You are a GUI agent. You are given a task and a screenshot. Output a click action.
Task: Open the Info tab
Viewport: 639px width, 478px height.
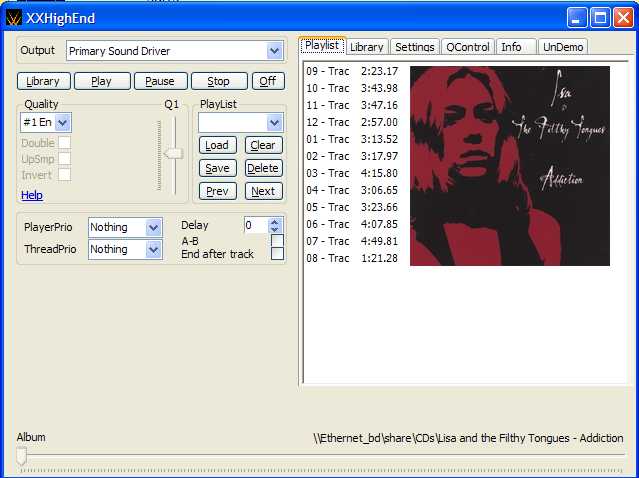click(x=516, y=47)
